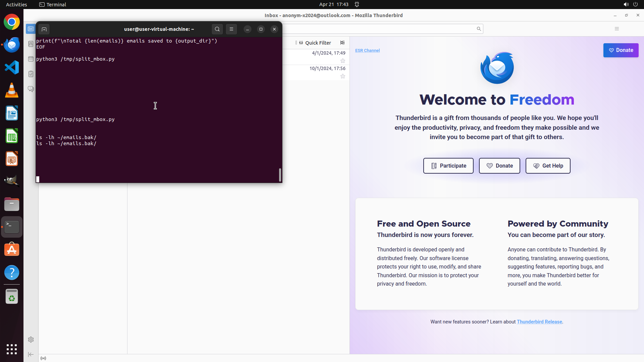The height and width of the screenshot is (362, 644).
Task: Open Thunderbird Address Book space
Action: (31, 44)
